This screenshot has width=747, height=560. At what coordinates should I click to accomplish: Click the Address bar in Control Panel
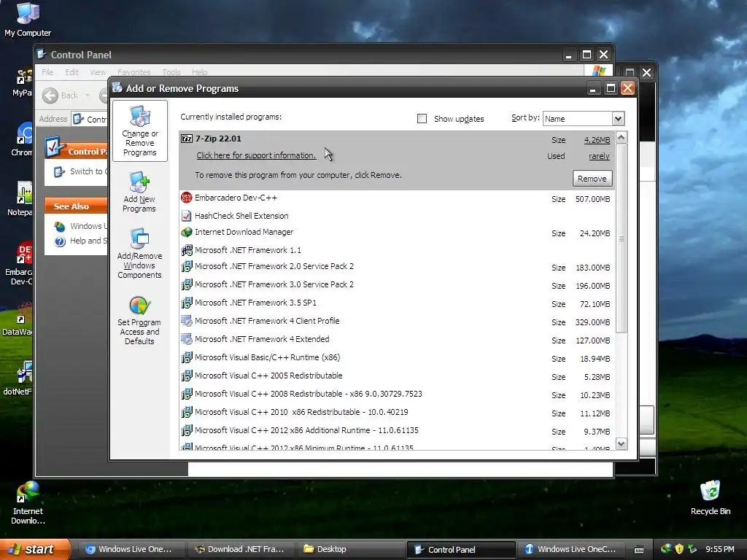tap(90, 119)
